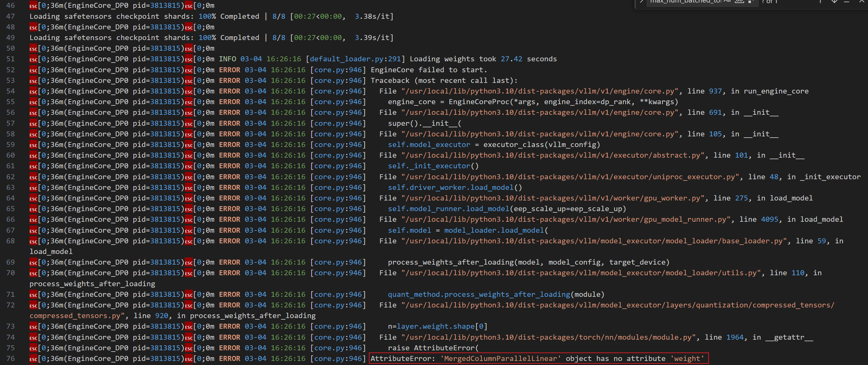Click 'self.model_executor = executor_class(vllm_config)' line
The width and height of the screenshot is (868, 365).
tap(494, 144)
